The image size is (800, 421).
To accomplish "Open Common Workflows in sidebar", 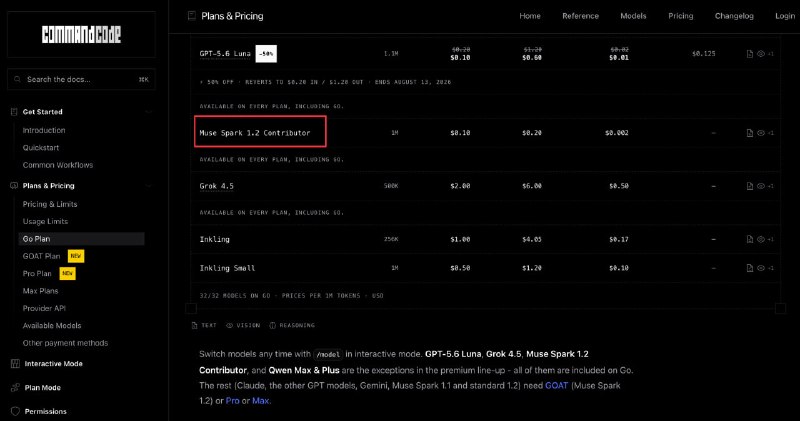I will tap(58, 165).
